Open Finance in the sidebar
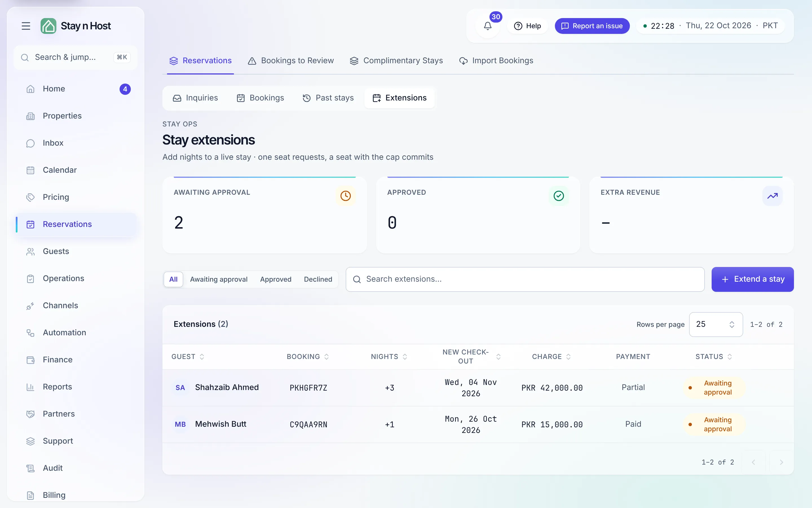This screenshot has height=508, width=812. [76, 360]
